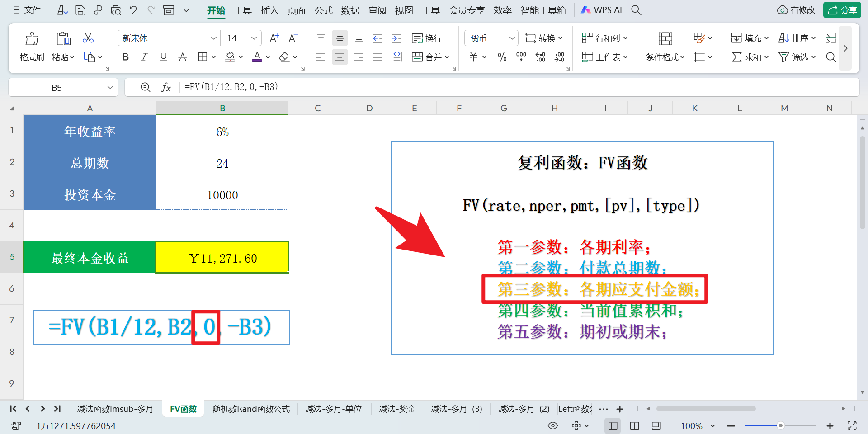868x434 pixels.
Task: Click the eye protection mode icon in status bar
Action: (552, 426)
